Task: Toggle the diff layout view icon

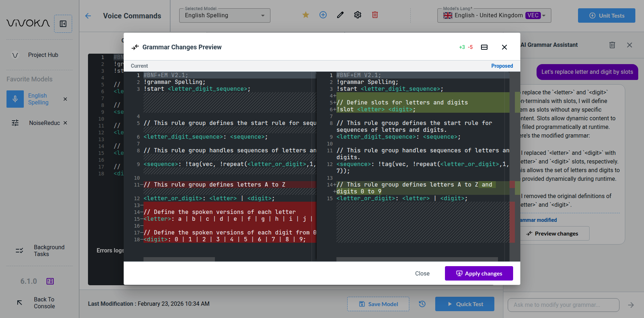Action: click(484, 47)
